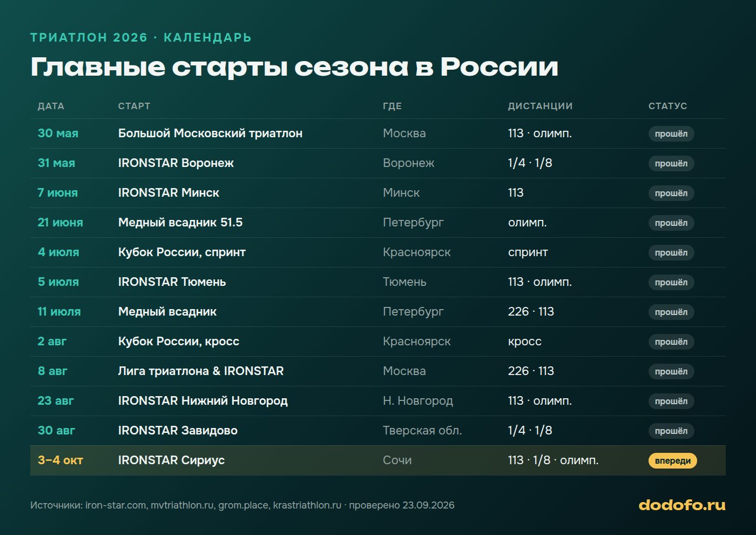
Task: Click the 'СТАРТ' column header
Action: coord(134,106)
